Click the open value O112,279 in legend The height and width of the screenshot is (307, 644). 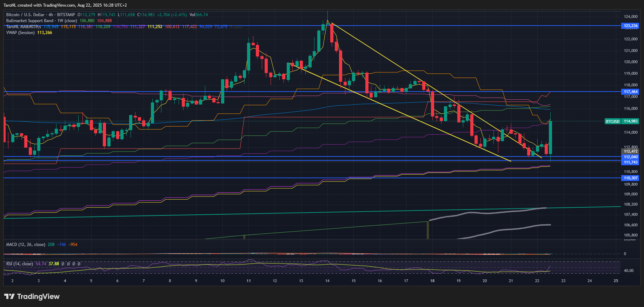click(86, 15)
